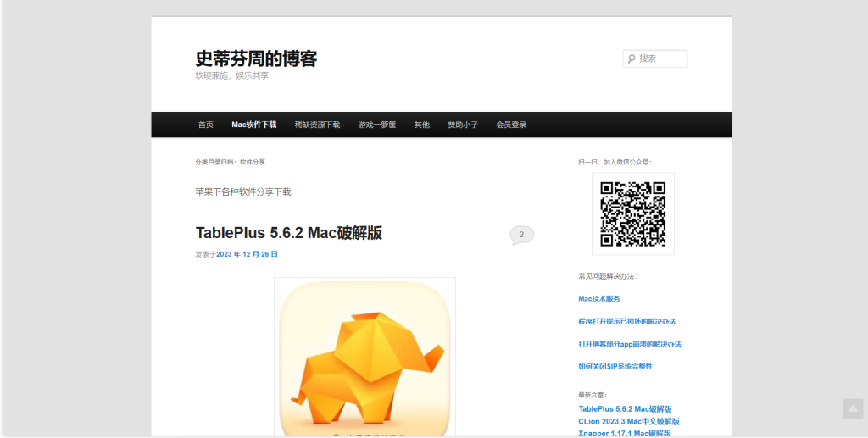Viewport: 868px width, 438px height.
Task: Click the text 苹果下各种软件分享下载
Action: [243, 192]
